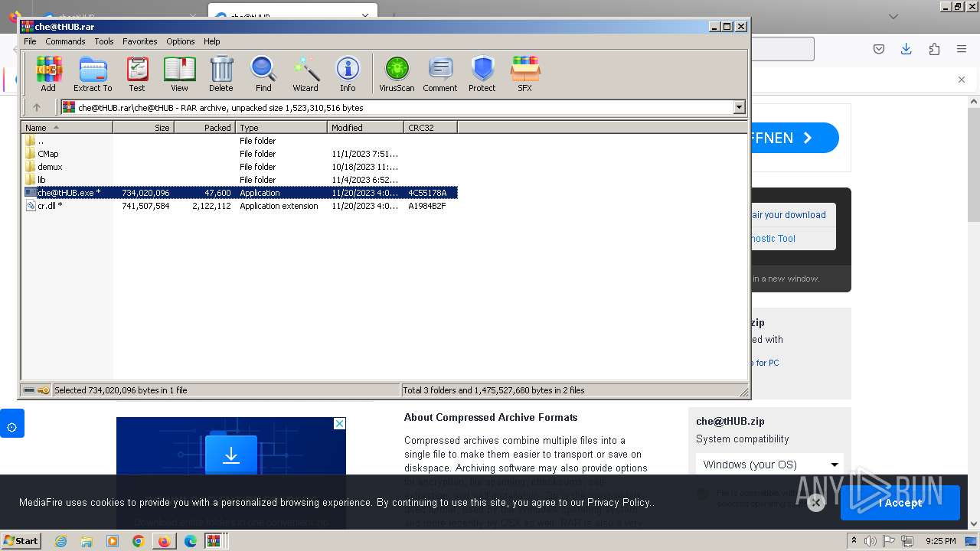Open Firefox hamburger application menu
980x551 pixels.
coord(962,49)
